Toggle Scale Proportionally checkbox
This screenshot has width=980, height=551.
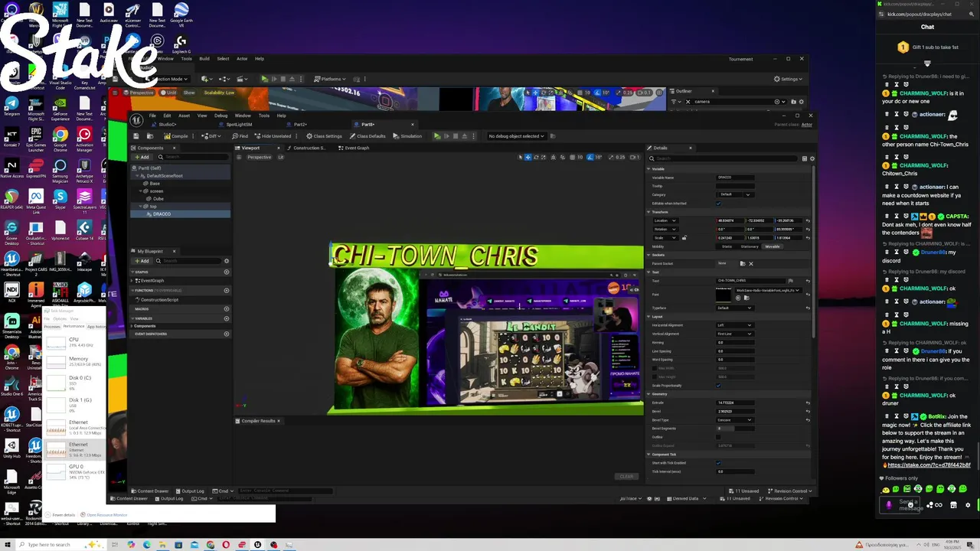(718, 386)
